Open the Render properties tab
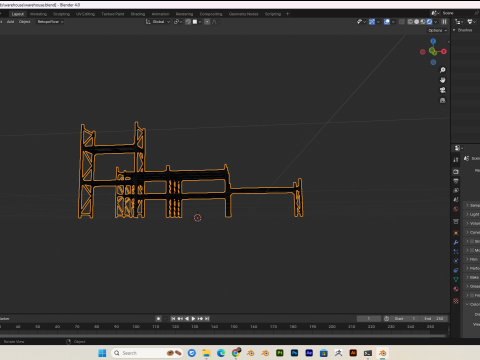Viewport: 480px width, 360px height. click(456, 172)
